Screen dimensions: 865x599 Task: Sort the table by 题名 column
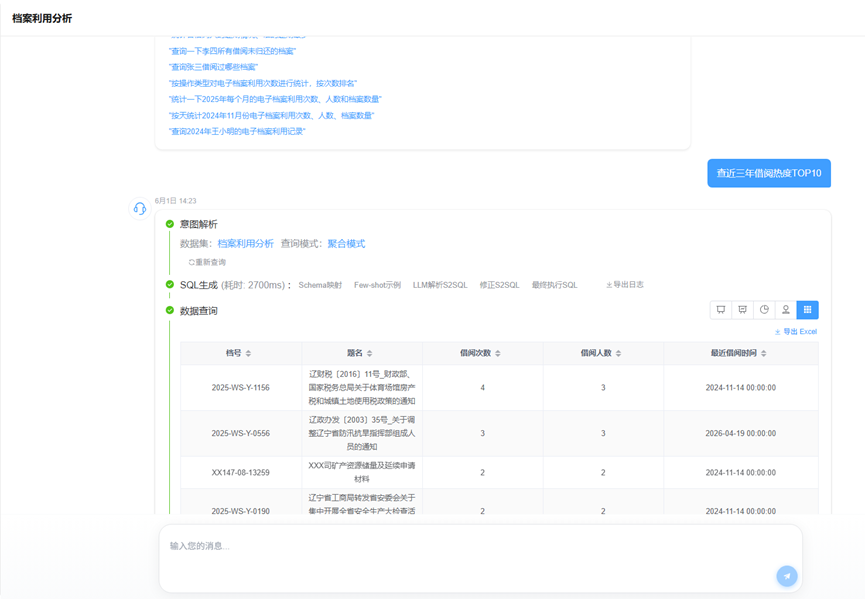pyautogui.click(x=370, y=353)
